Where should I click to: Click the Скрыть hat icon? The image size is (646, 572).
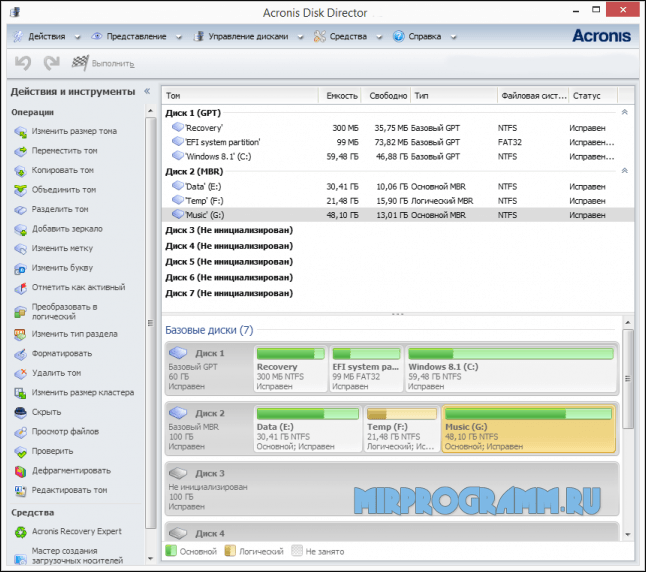20,412
